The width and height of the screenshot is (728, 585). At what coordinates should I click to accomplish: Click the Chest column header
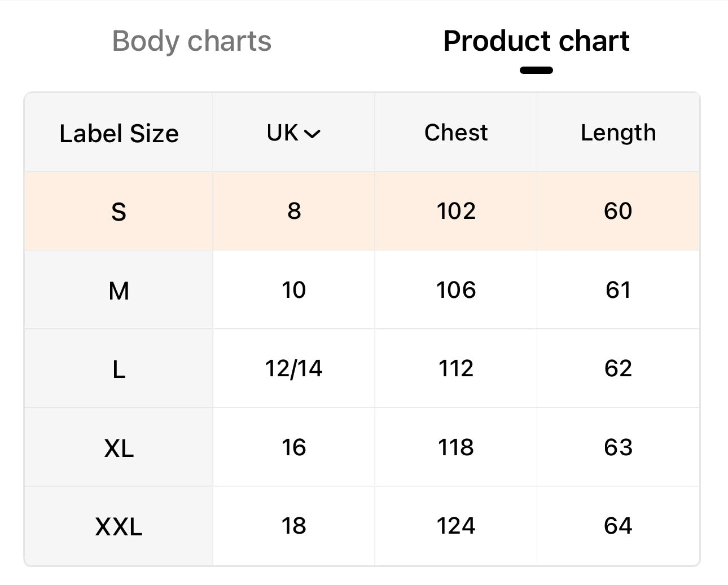tap(456, 133)
